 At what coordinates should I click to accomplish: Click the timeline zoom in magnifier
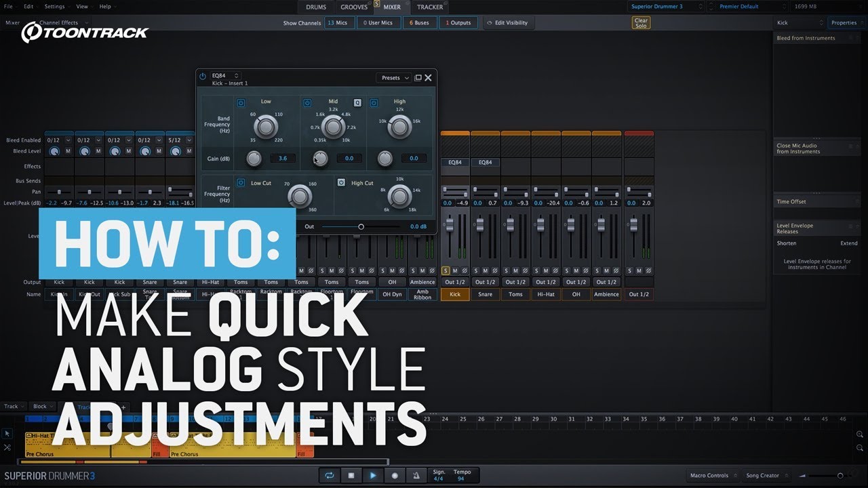pyautogui.click(x=859, y=434)
